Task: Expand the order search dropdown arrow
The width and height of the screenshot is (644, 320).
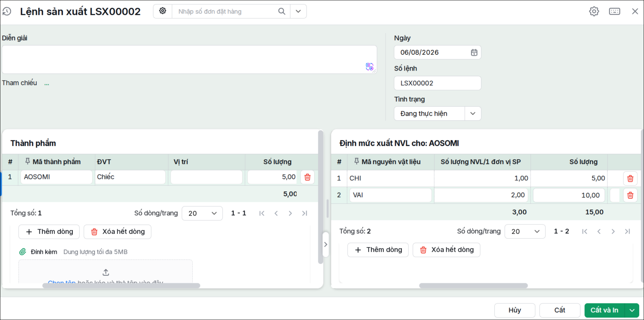Action: [x=298, y=11]
